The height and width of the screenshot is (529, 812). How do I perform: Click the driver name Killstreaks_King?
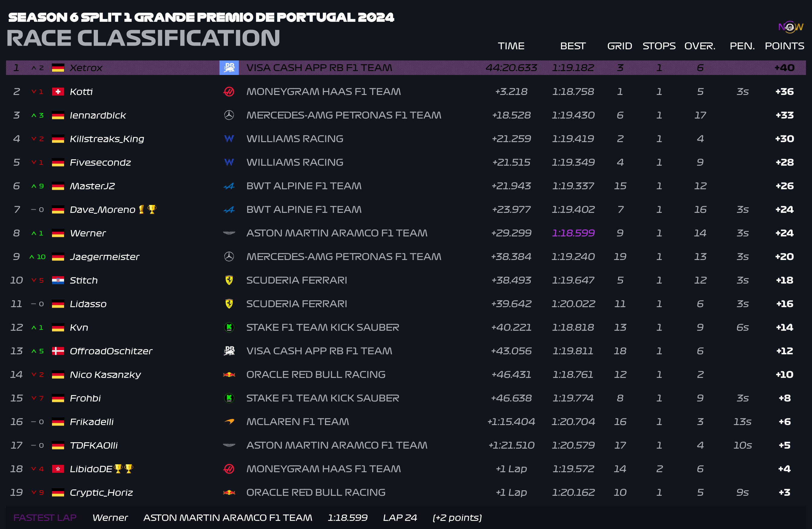pos(107,139)
